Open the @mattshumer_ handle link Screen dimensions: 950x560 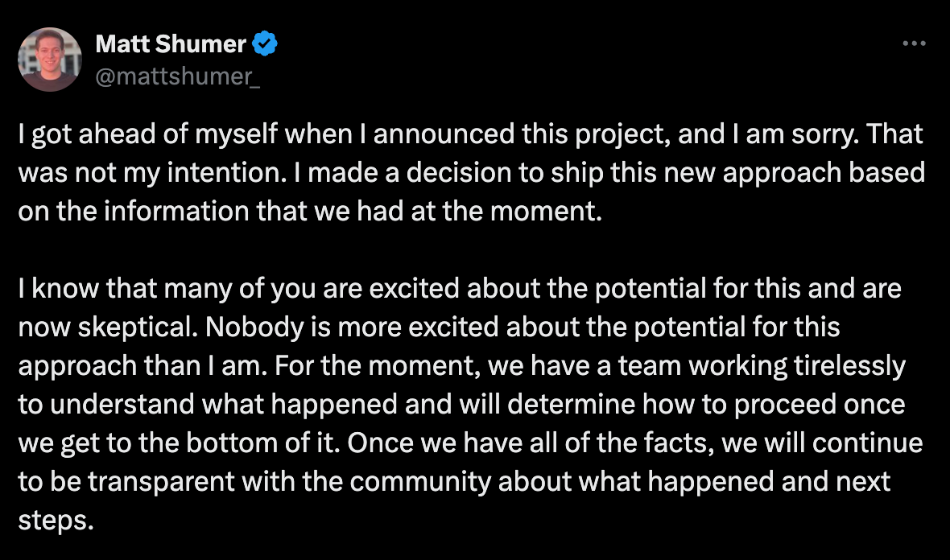coord(178,76)
